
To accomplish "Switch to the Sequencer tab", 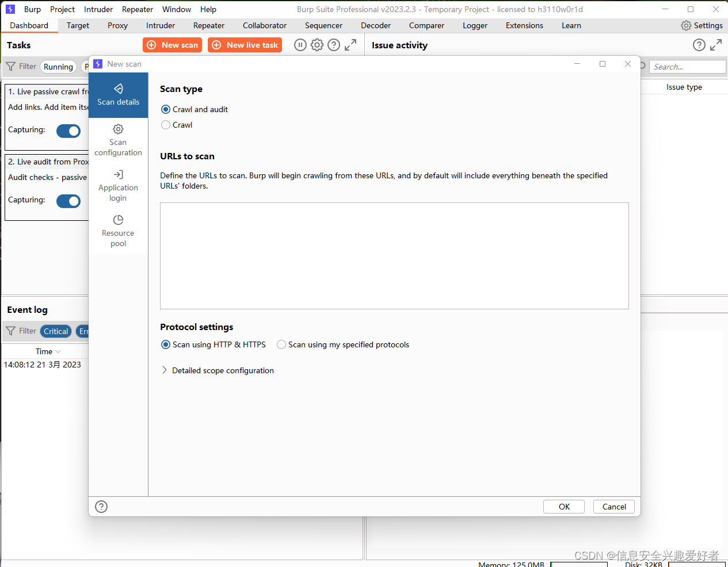I will 323,25.
